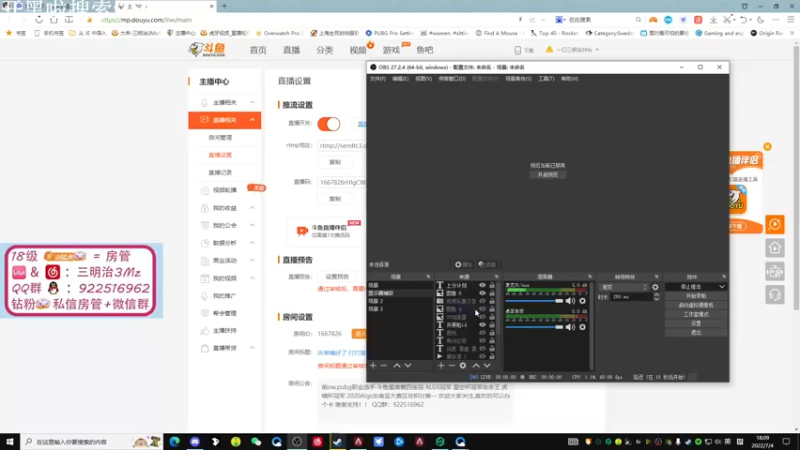Click 开启预览 button in OBS preview

click(547, 174)
